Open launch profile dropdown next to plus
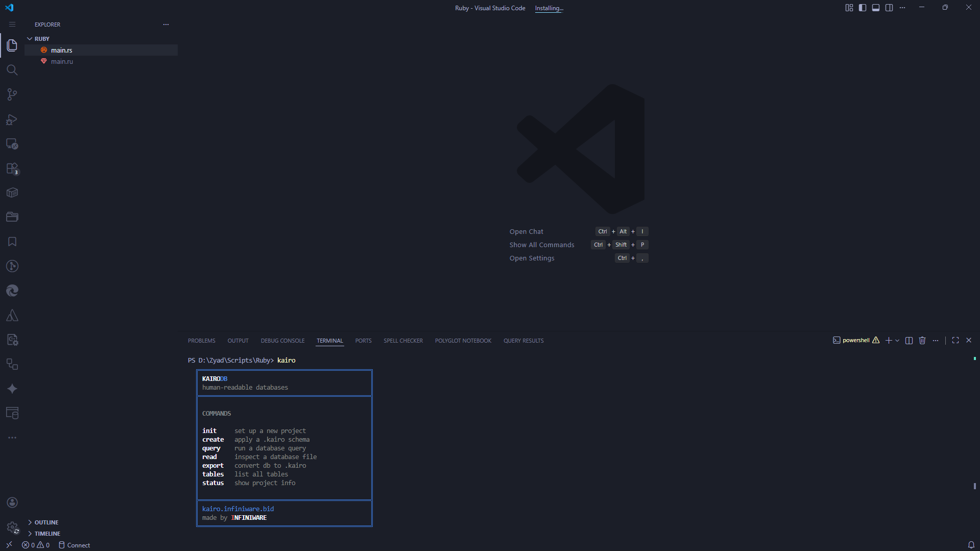The width and height of the screenshot is (980, 551). coord(897,341)
